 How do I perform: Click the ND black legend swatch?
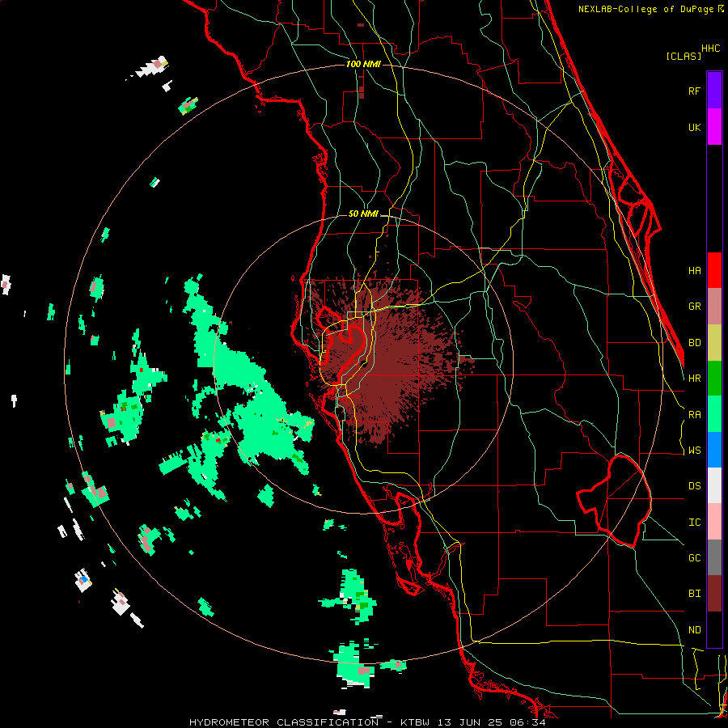tap(714, 629)
